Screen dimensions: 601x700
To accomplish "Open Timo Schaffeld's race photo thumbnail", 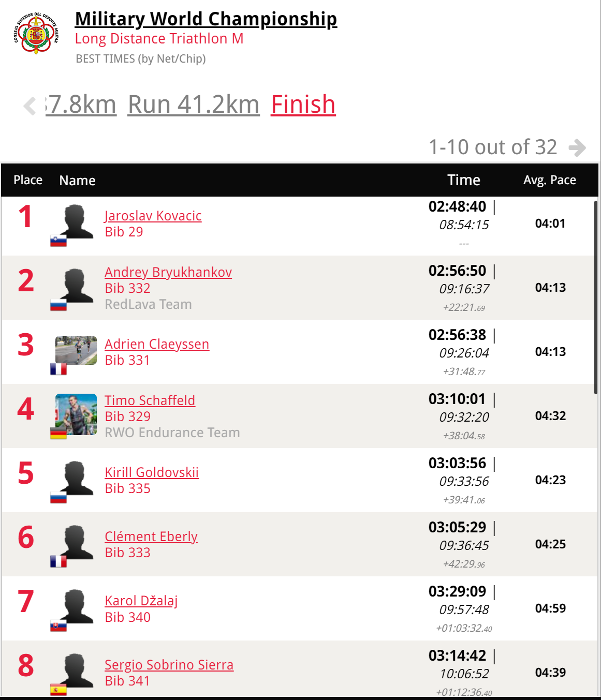I will (x=76, y=414).
